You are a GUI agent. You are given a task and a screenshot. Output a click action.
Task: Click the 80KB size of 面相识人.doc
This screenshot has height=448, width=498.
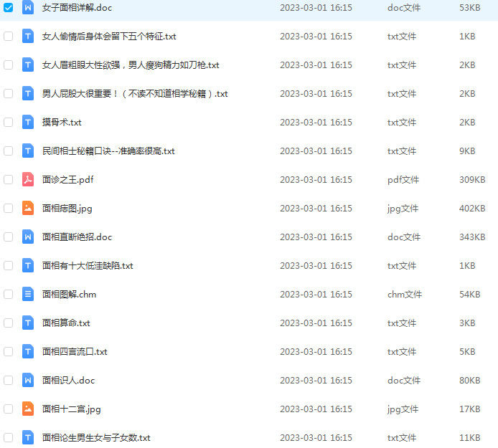pyautogui.click(x=469, y=380)
